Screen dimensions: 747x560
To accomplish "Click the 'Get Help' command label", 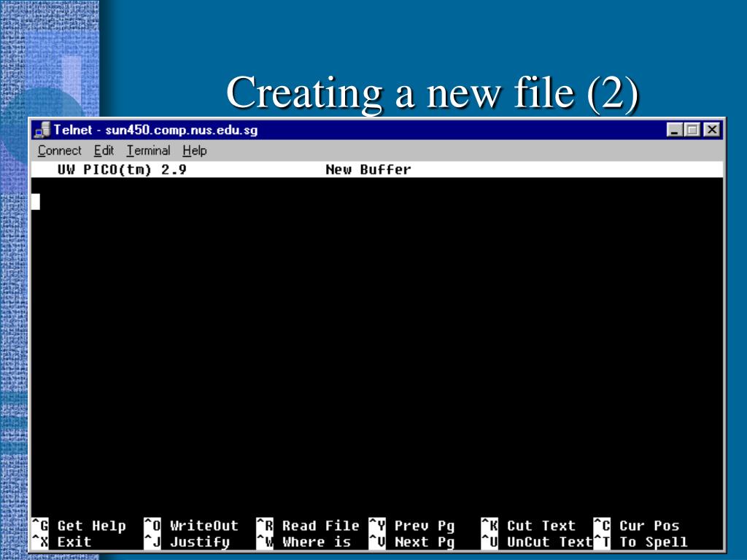I will [92, 526].
